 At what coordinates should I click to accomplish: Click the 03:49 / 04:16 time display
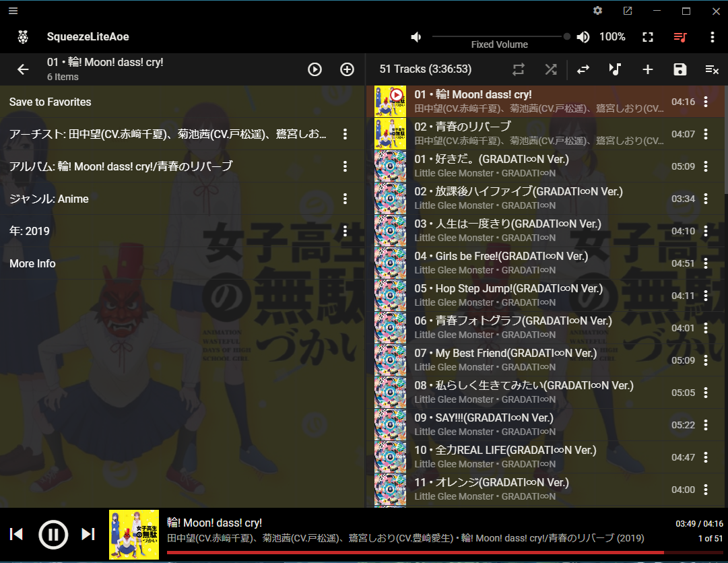point(699,523)
